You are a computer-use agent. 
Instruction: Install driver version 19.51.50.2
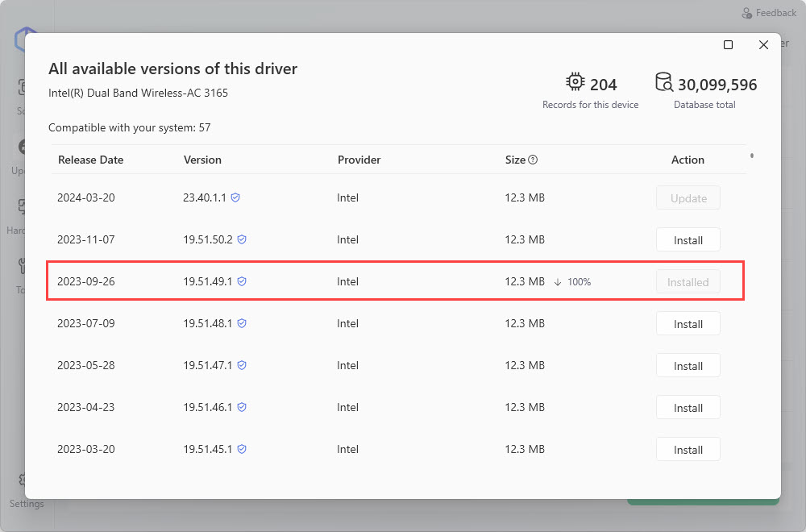pos(688,240)
